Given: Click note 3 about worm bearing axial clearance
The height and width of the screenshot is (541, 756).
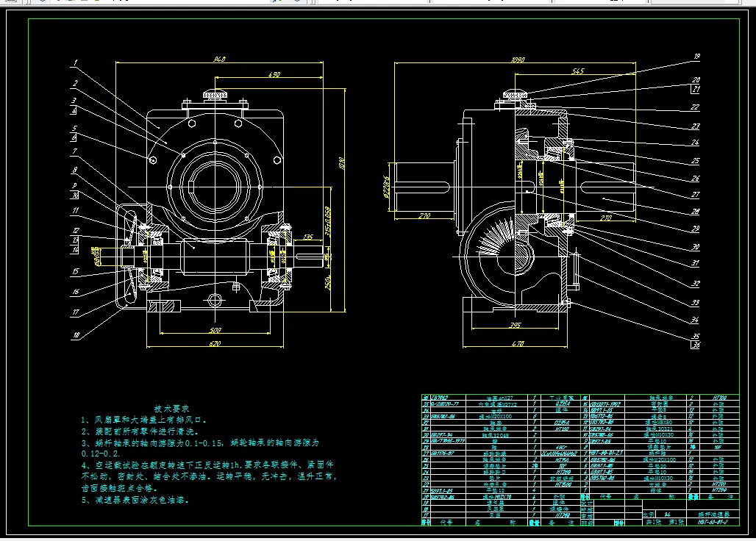Looking at the screenshot, I should click(200, 448).
